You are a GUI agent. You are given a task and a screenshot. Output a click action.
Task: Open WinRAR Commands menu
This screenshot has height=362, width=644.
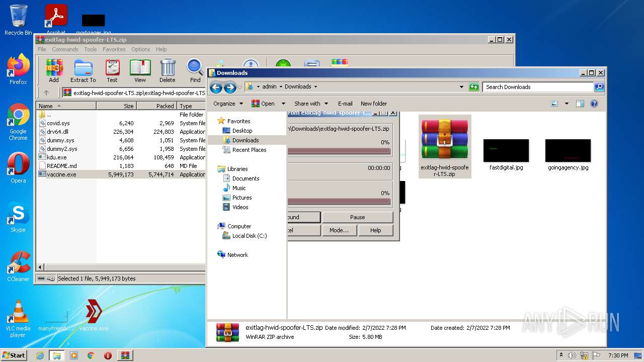pyautogui.click(x=65, y=49)
